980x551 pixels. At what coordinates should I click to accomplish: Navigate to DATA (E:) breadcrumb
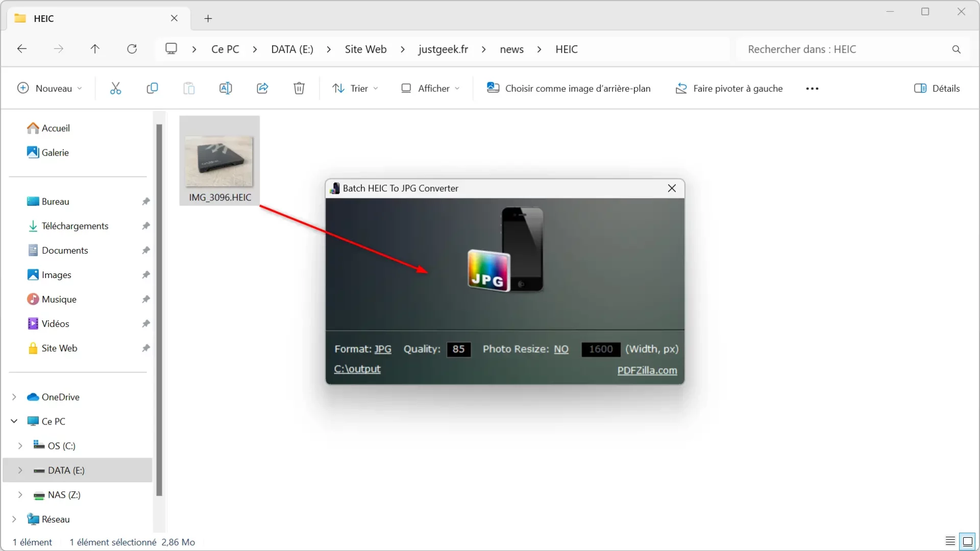pos(292,49)
